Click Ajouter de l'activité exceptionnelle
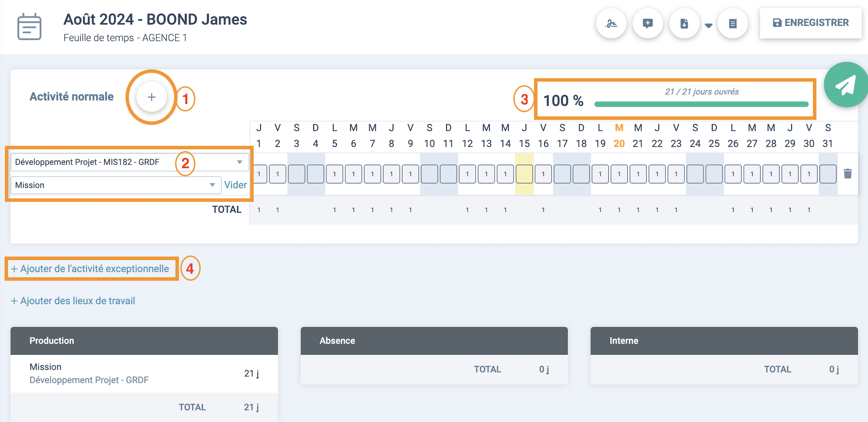Image resolution: width=868 pixels, height=422 pixels. point(91,269)
